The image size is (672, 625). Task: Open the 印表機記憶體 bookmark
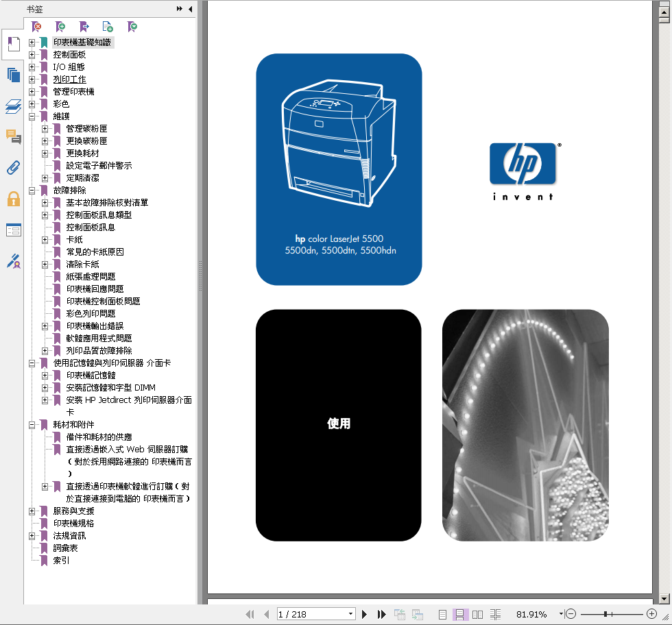point(91,376)
